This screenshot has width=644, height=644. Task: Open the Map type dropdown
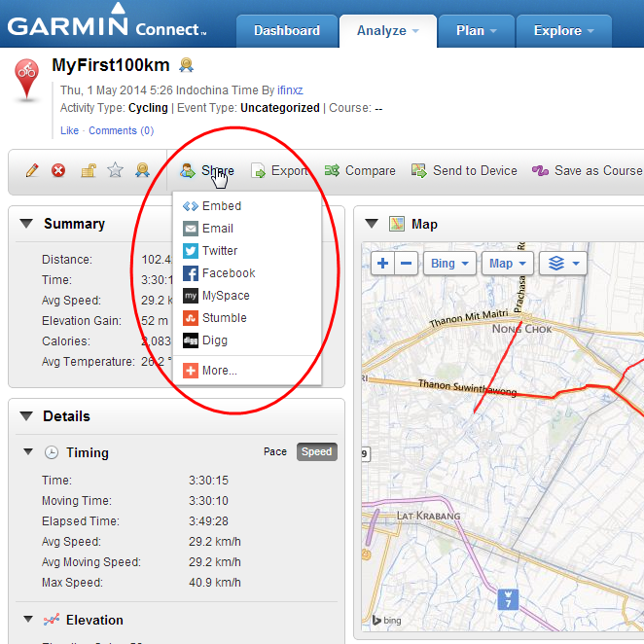tap(508, 264)
